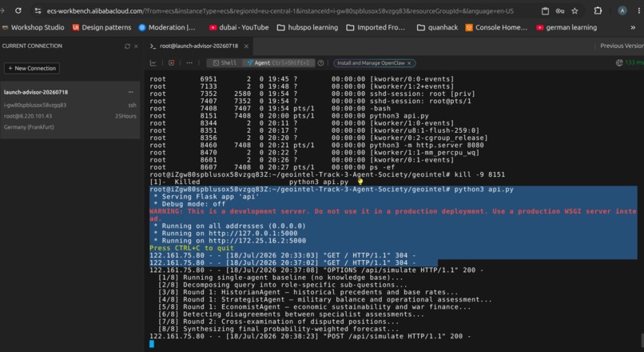The height and width of the screenshot is (352, 644).
Task: Open Design patterns bookmark
Action: pyautogui.click(x=101, y=27)
